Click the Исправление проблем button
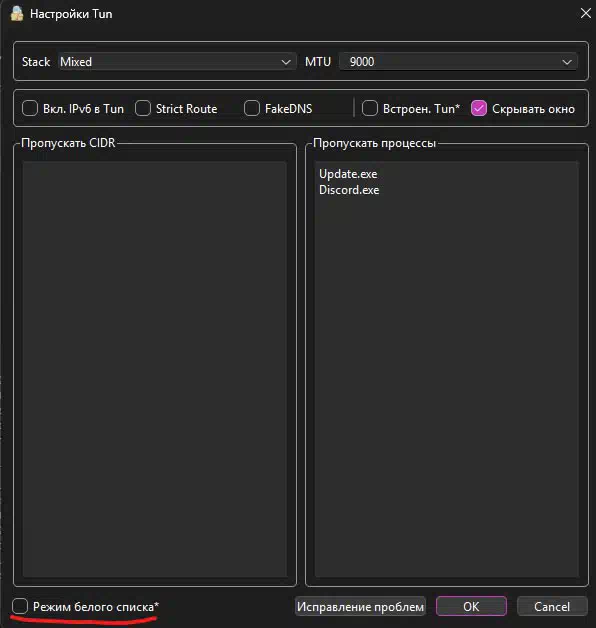Screen dimensions: 596x628 pyautogui.click(x=360, y=606)
